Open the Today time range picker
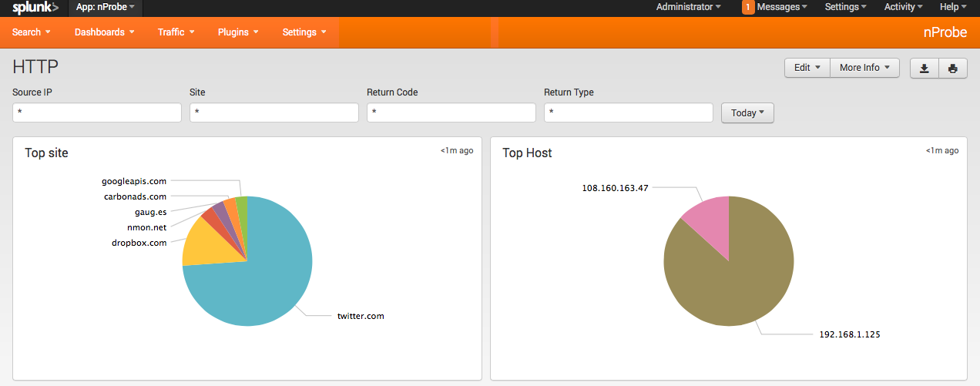The image size is (980, 386). [x=747, y=112]
